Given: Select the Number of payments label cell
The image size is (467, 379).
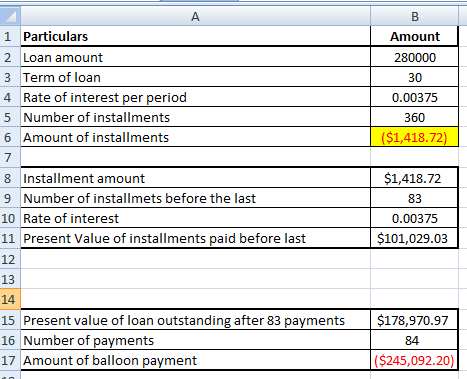Looking at the screenshot, I should pyautogui.click(x=195, y=340).
